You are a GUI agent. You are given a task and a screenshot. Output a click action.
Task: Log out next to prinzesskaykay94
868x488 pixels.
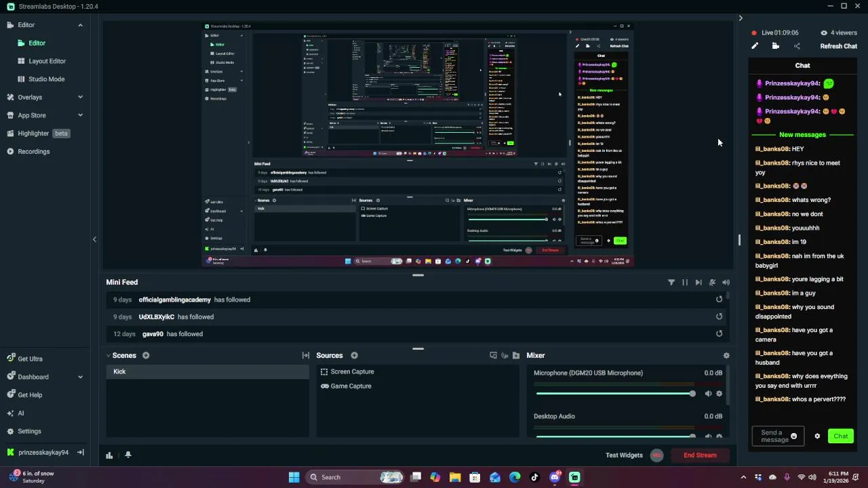80,452
